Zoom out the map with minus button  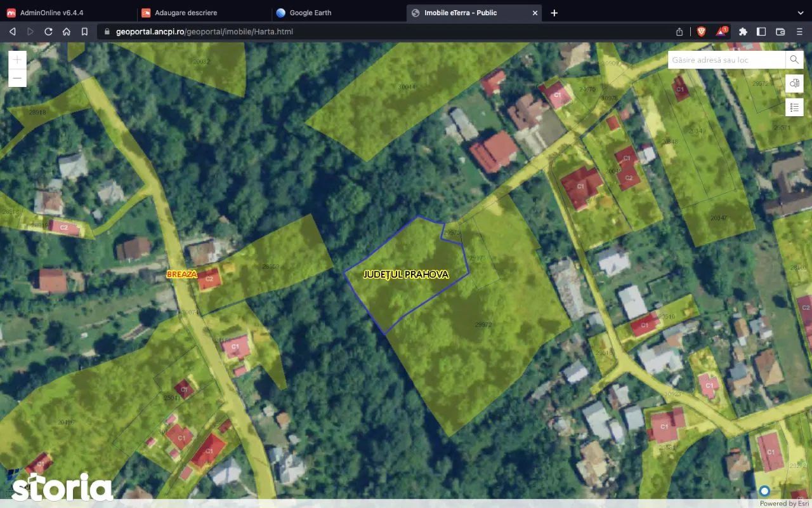(17, 78)
